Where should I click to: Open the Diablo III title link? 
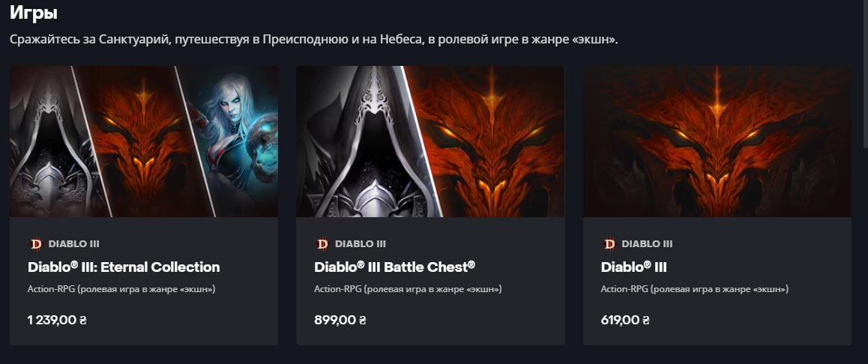(x=634, y=267)
